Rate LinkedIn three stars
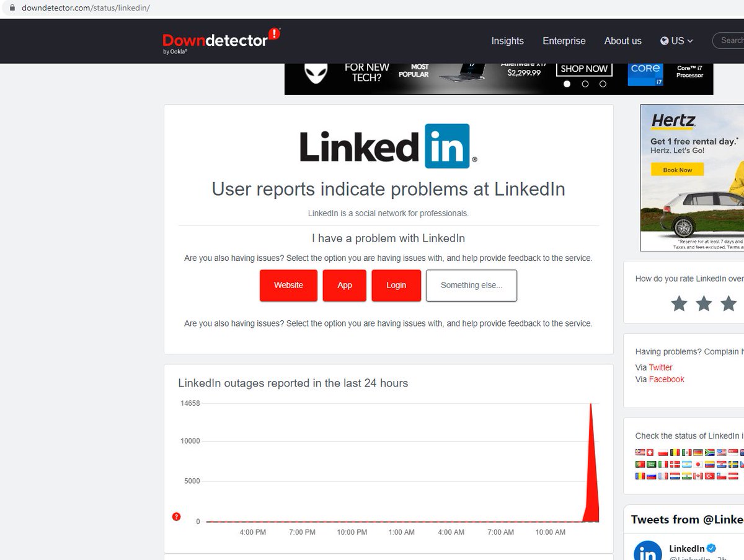 tap(728, 304)
